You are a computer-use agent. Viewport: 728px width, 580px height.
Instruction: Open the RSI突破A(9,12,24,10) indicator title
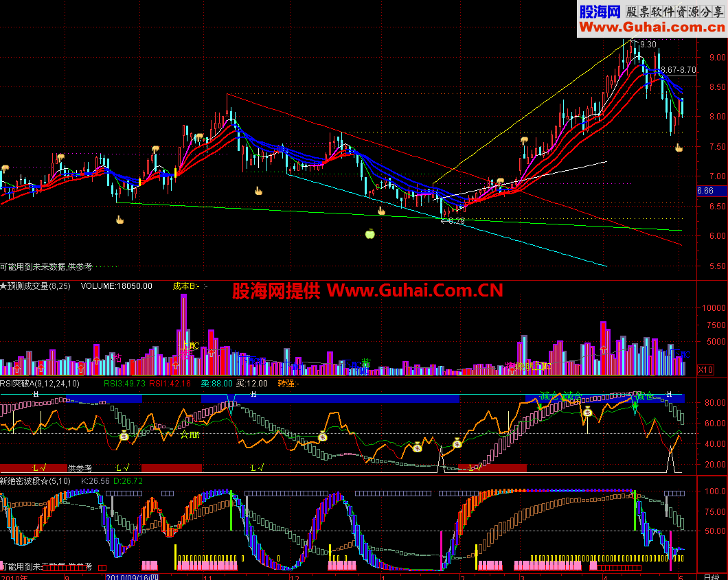tap(40, 384)
